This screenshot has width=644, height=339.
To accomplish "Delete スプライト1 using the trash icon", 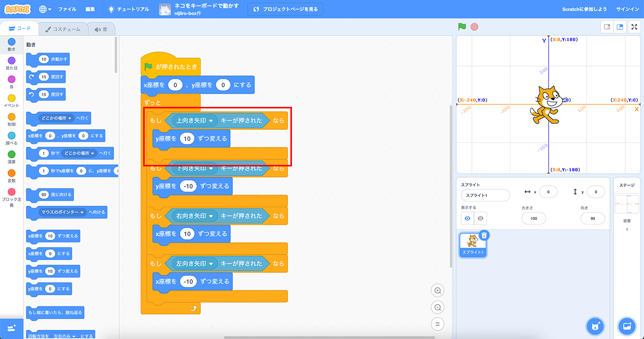I will tap(484, 235).
